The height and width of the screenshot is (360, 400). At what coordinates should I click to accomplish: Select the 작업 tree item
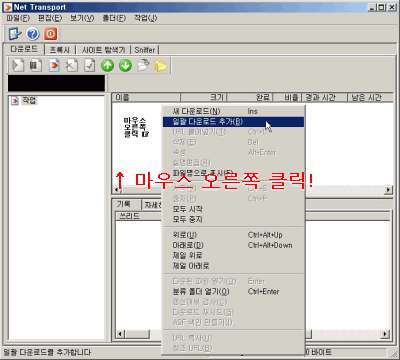point(29,100)
